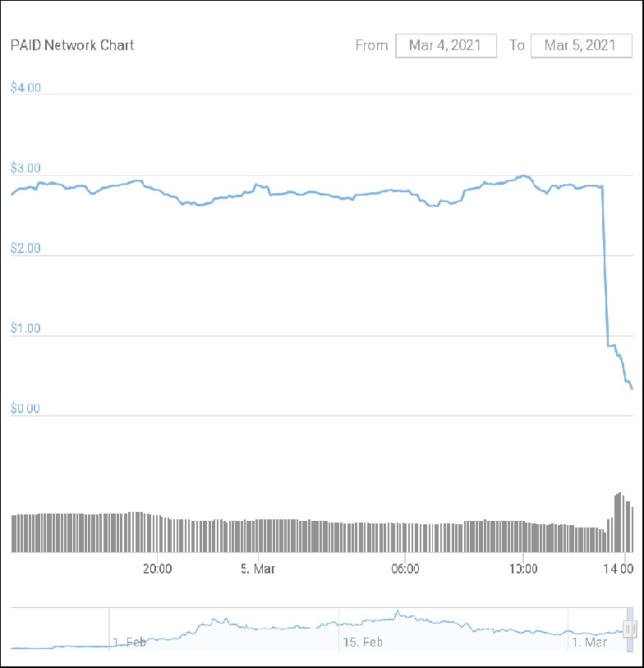The height and width of the screenshot is (668, 644).
Task: Click the PAID Network Chart title
Action: click(72, 45)
